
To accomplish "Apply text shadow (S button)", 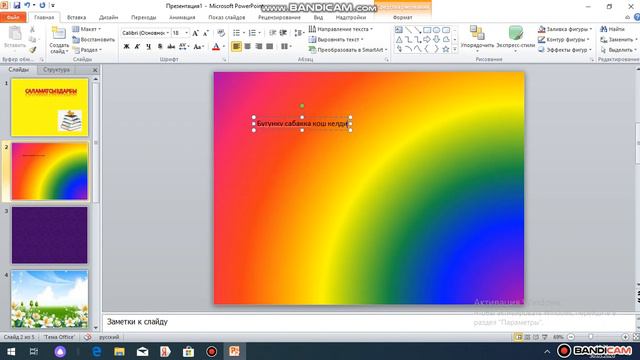I will pos(160,47).
